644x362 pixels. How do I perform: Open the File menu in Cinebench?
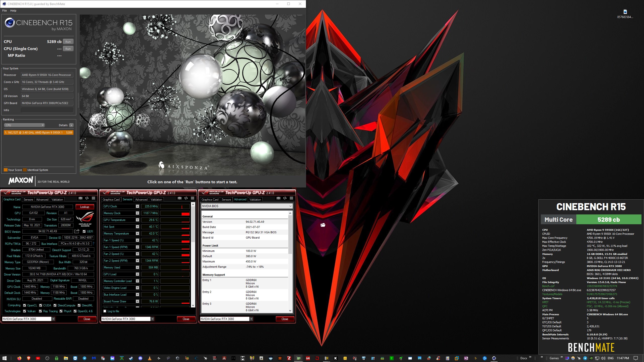(5, 11)
